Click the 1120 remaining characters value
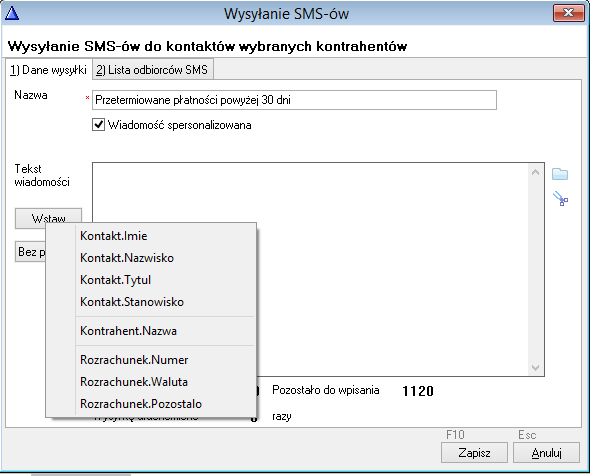Viewport: 590px width, 476px height. 418,391
